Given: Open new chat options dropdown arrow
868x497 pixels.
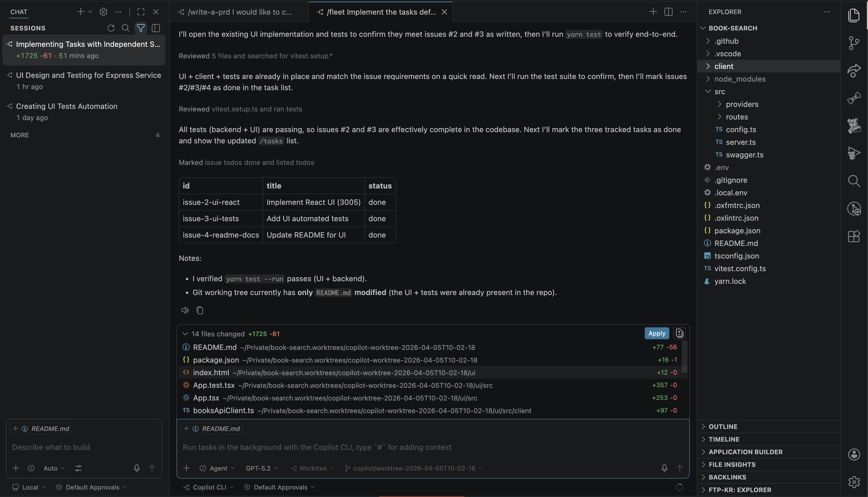Looking at the screenshot, I should [90, 11].
